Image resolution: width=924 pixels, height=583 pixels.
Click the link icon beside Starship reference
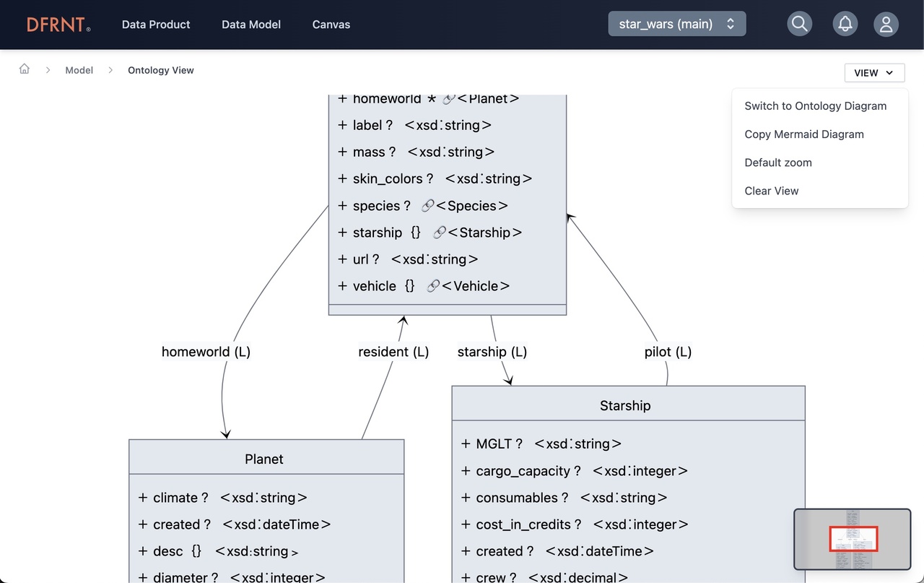click(x=439, y=232)
